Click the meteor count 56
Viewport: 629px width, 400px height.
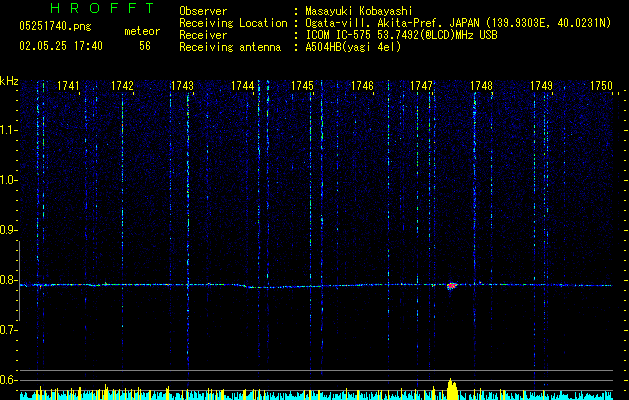click(x=145, y=46)
